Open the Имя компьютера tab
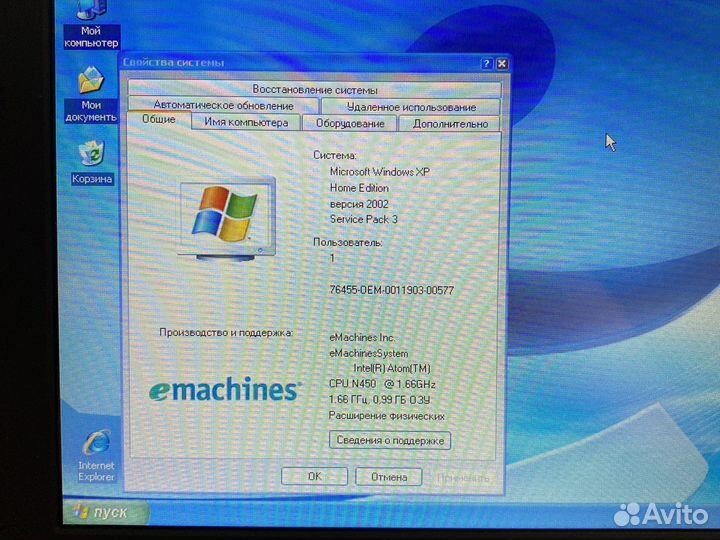 click(246, 123)
